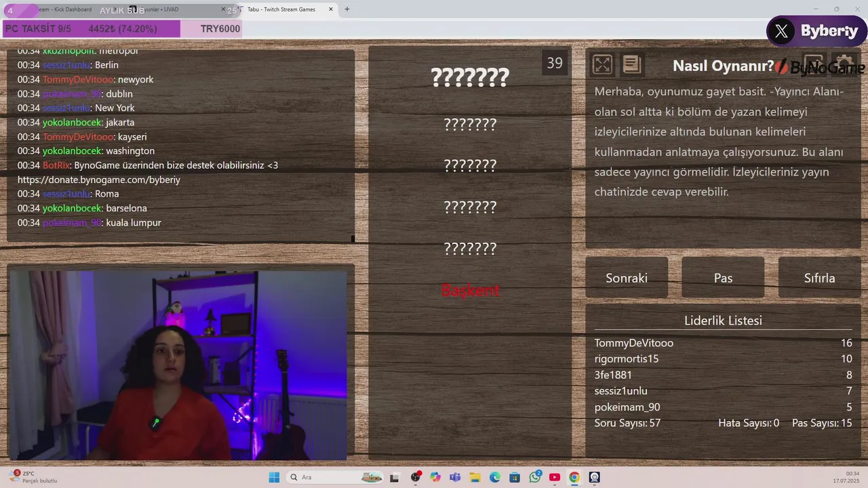Click the Sonraki button
The height and width of the screenshot is (488, 868).
[627, 278]
